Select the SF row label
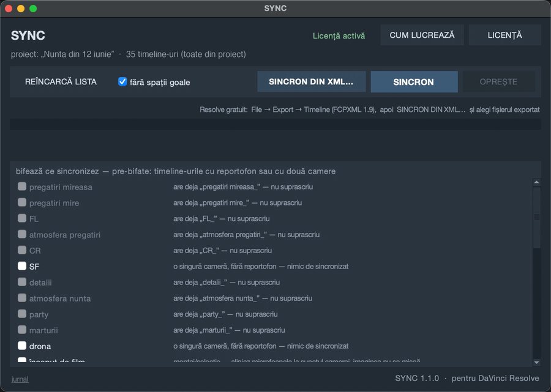 click(34, 267)
